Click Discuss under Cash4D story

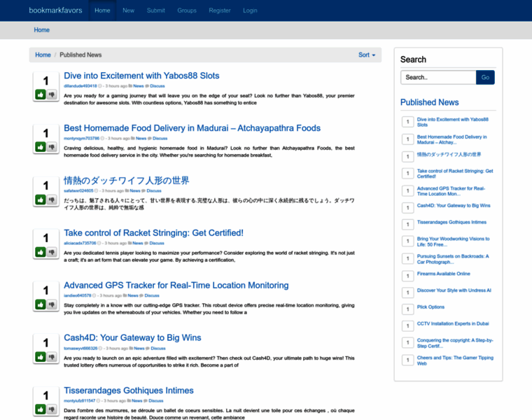pyautogui.click(x=158, y=349)
